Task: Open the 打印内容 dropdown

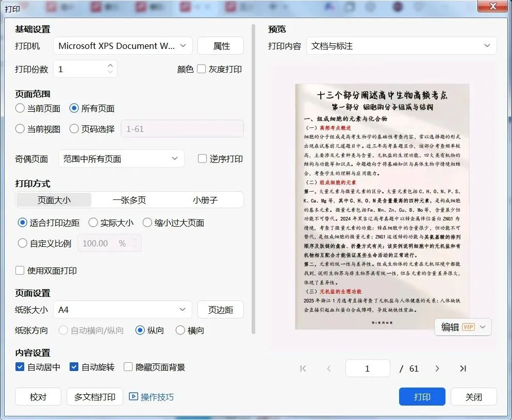Action: coord(401,46)
